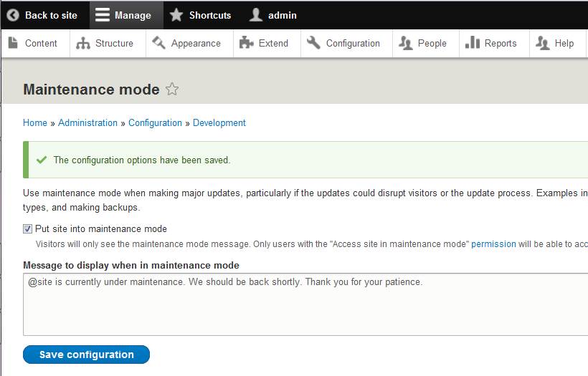Screen dimensions: 588x376
Task: Click the Manage hamburger icon
Action: pos(102,15)
